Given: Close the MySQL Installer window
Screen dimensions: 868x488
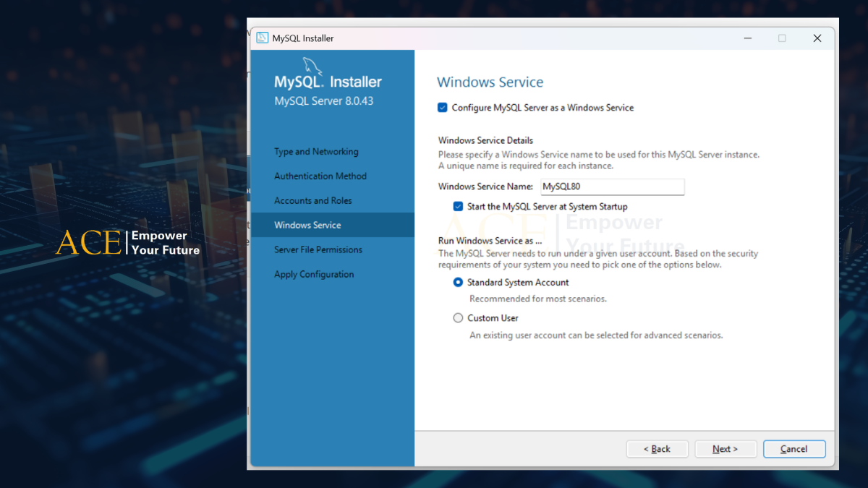Looking at the screenshot, I should click(x=817, y=38).
